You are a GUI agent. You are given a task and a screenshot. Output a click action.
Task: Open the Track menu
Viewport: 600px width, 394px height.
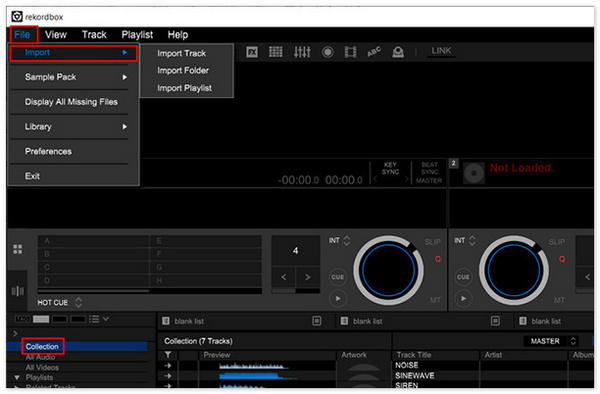(94, 35)
